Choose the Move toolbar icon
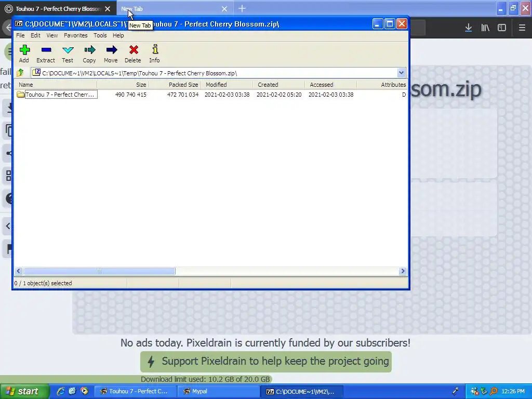The height and width of the screenshot is (399, 532). coord(111,54)
